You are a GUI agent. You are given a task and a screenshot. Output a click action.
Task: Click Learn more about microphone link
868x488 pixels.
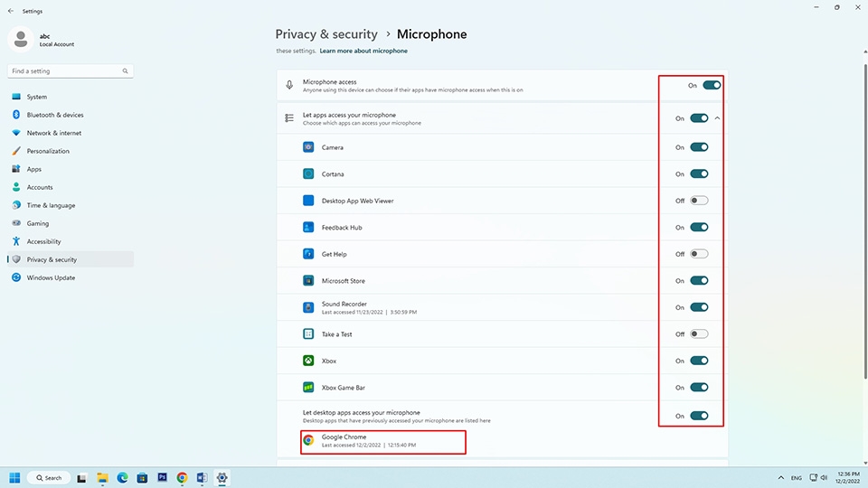click(x=363, y=51)
